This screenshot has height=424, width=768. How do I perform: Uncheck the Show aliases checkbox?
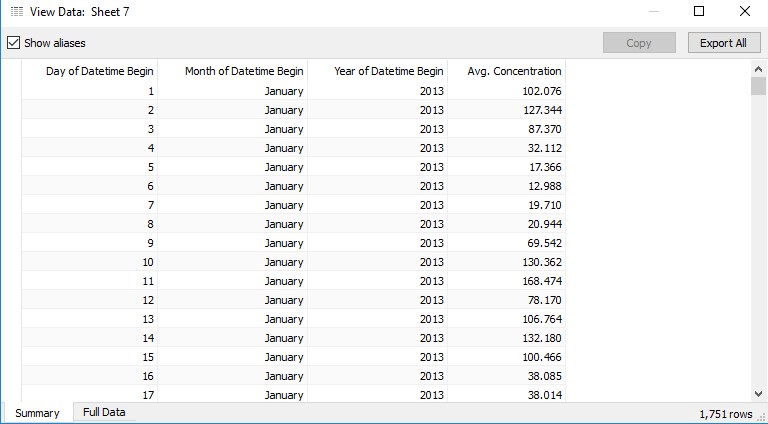point(14,43)
